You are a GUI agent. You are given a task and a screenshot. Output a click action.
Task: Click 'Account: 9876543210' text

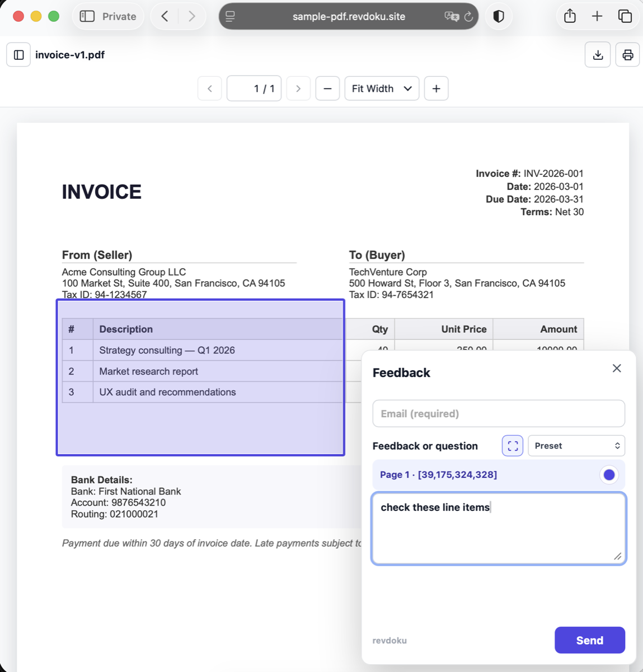click(x=118, y=503)
